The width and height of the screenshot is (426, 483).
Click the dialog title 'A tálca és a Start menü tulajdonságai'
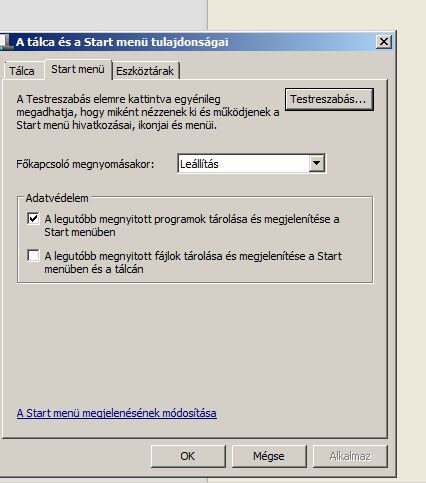pyautogui.click(x=122, y=42)
